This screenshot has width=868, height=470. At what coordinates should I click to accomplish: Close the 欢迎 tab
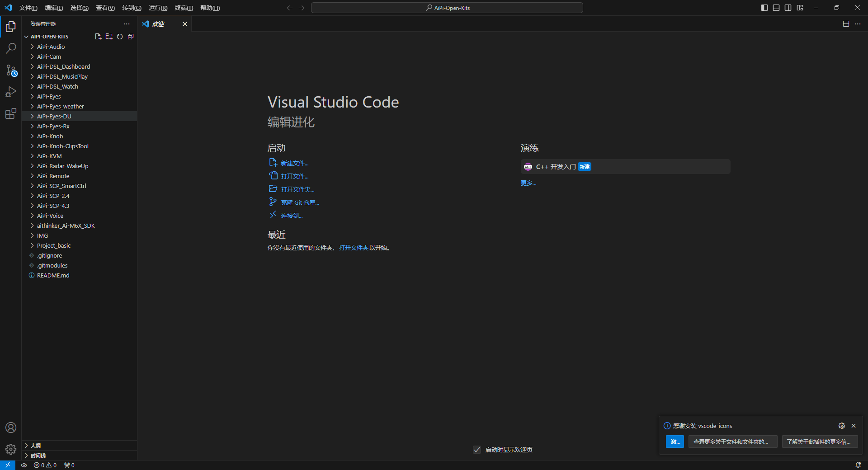(x=185, y=24)
